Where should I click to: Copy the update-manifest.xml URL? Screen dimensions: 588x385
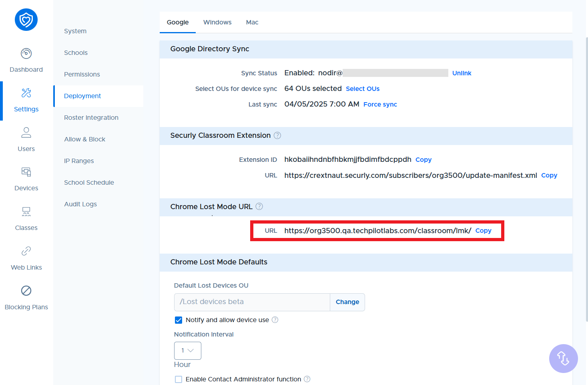[549, 175]
